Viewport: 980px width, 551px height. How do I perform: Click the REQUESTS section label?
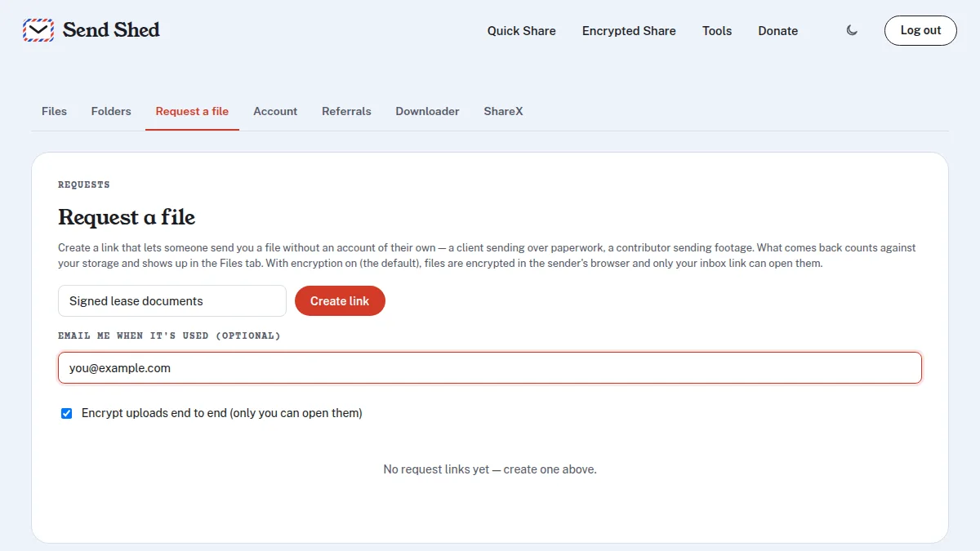tap(84, 184)
